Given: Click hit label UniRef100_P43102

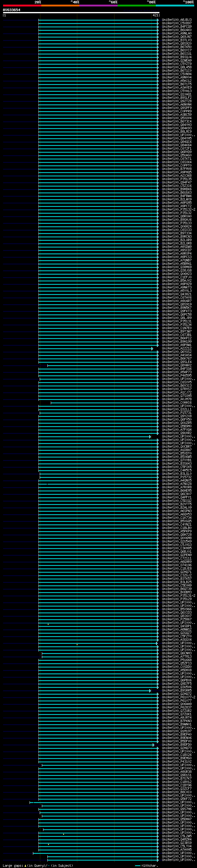Looking at the screenshot, I should (x=177, y=762).
